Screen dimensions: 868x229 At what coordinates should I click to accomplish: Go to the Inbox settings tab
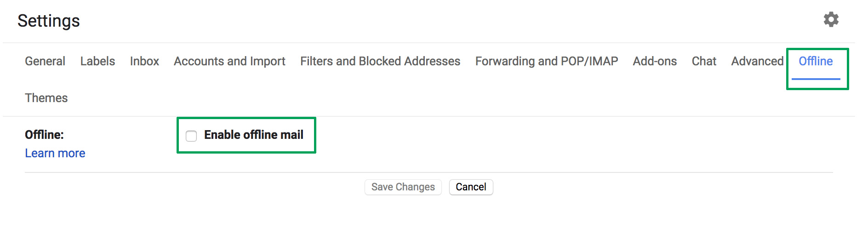pos(144,61)
